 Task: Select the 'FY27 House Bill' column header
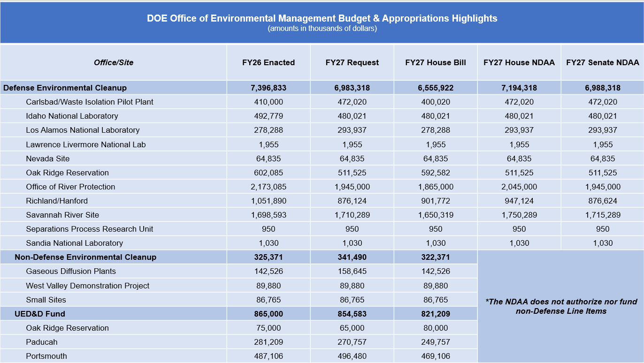(x=436, y=62)
